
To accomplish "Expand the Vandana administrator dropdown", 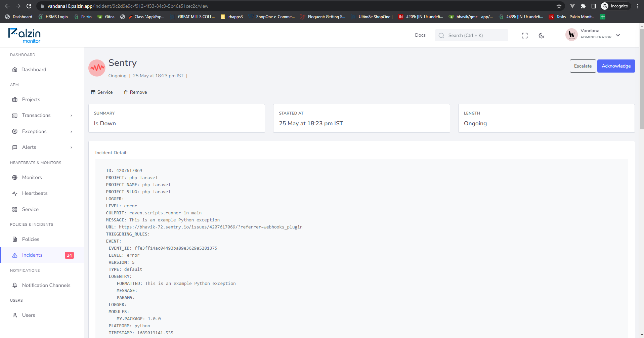I will point(618,35).
